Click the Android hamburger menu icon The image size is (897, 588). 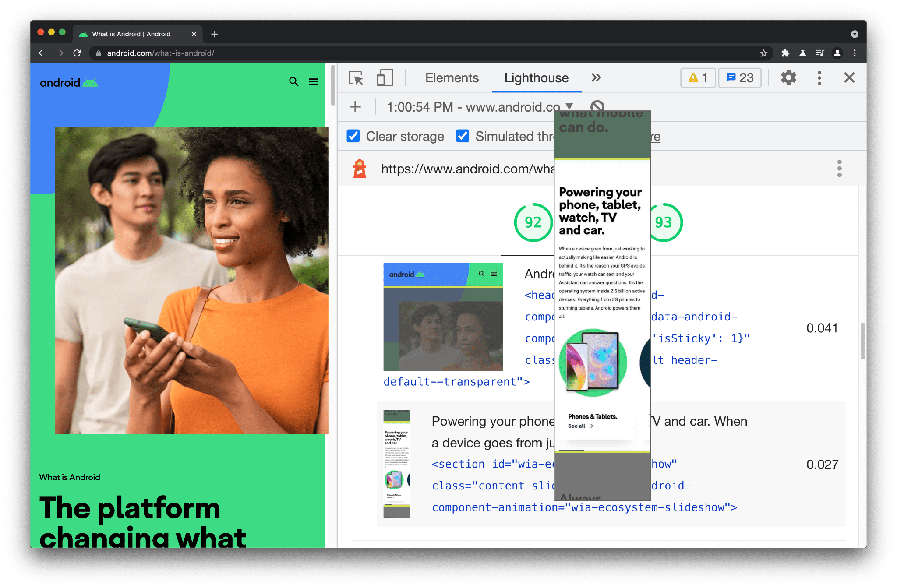pyautogui.click(x=314, y=81)
